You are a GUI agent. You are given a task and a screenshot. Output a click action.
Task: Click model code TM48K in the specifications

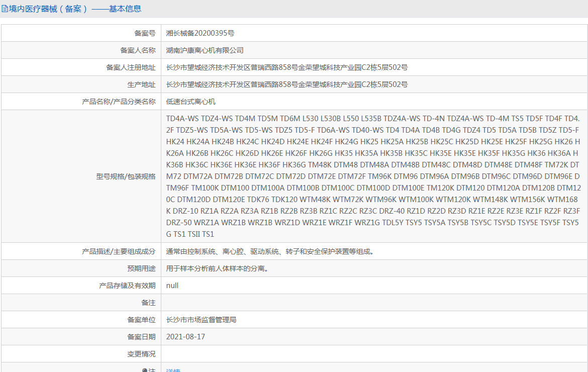(320, 164)
